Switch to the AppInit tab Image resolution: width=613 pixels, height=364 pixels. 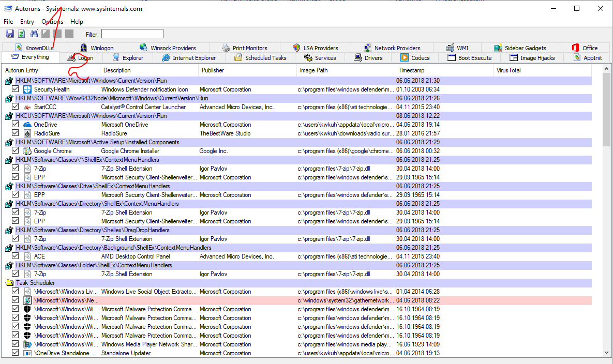(588, 58)
